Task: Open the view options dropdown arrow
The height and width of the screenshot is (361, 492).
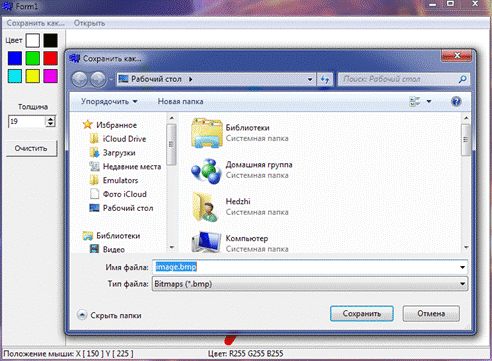Action: (x=429, y=101)
